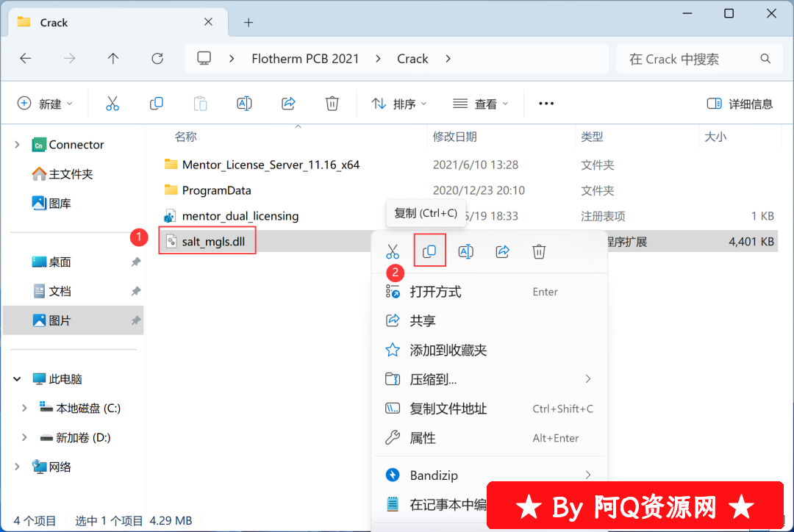794x532 pixels.
Task: Open the 排序 (Sort) dropdown
Action: tap(399, 104)
